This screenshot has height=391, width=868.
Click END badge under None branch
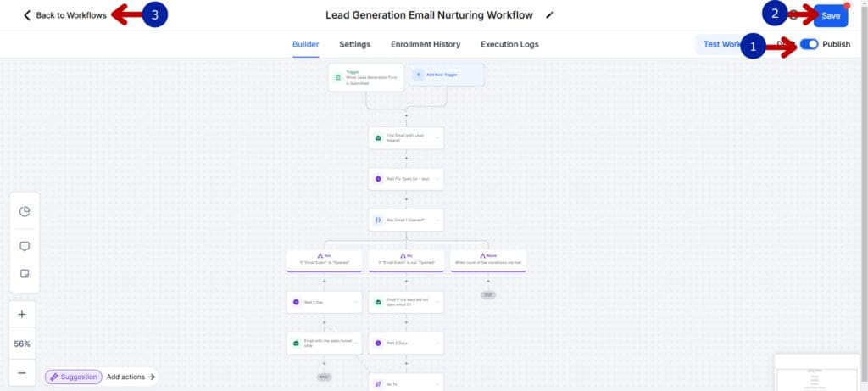click(488, 295)
